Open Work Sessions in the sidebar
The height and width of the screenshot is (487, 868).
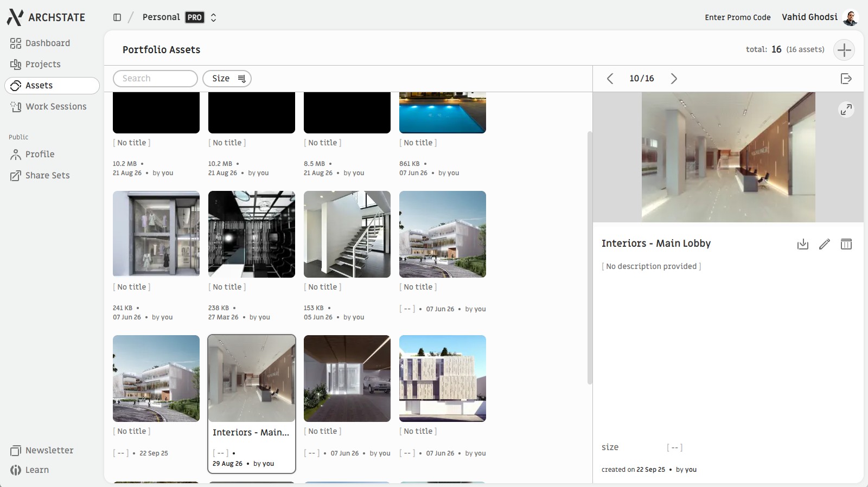[x=52, y=106]
